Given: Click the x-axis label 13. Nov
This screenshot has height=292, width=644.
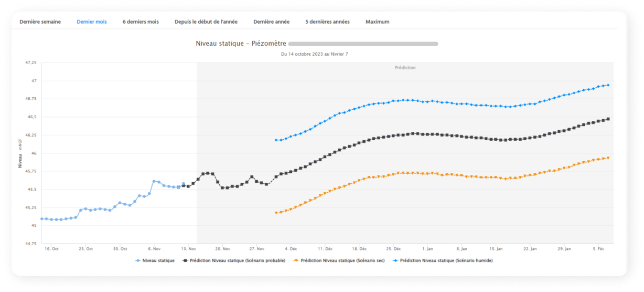Looking at the screenshot, I should tap(189, 249).
